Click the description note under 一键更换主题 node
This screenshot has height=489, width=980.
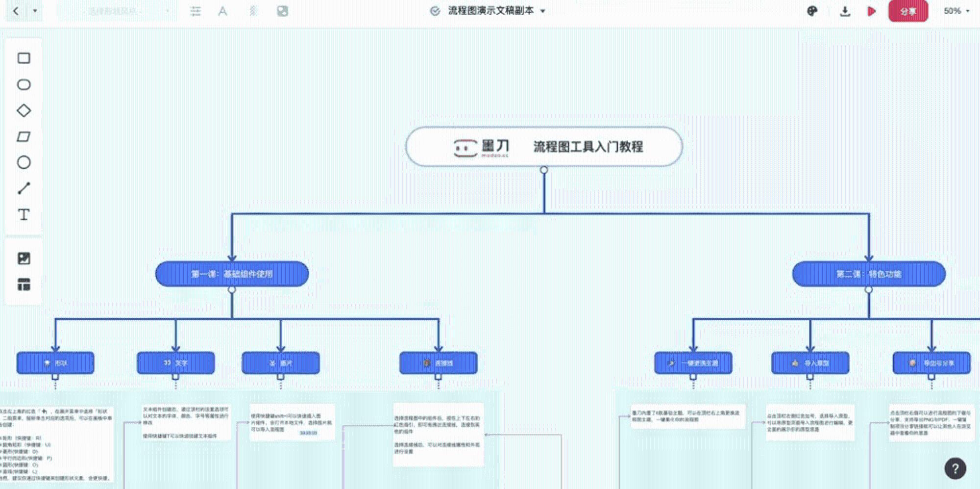pos(687,416)
